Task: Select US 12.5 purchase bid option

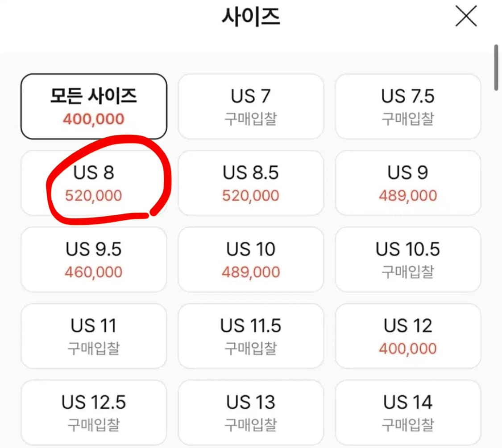Action: pos(93,411)
